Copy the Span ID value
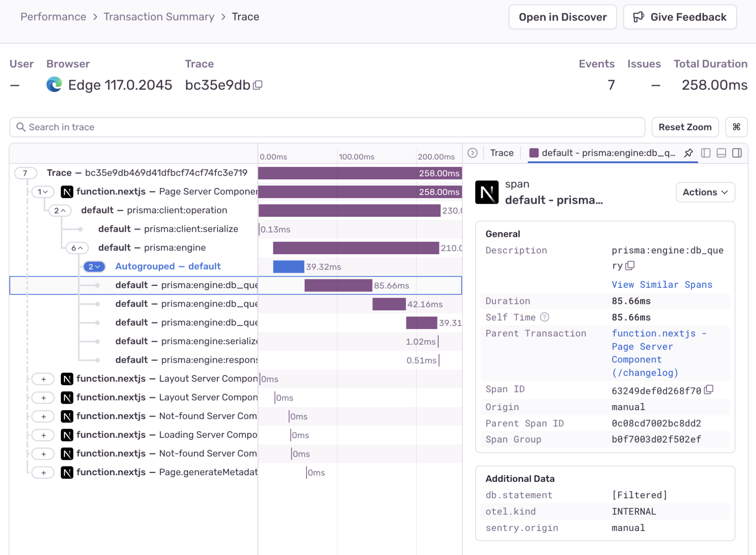Viewport: 756px width, 555px height. (709, 390)
